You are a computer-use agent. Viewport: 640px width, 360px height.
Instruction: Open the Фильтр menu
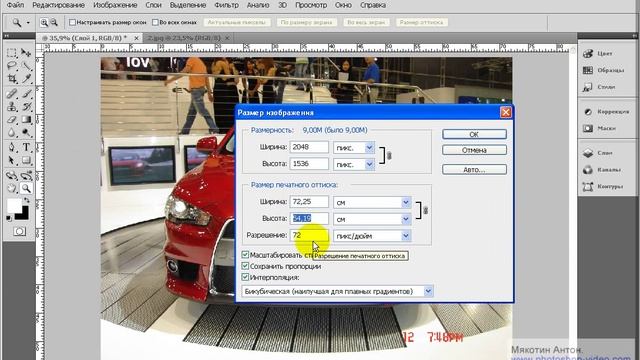tap(226, 5)
